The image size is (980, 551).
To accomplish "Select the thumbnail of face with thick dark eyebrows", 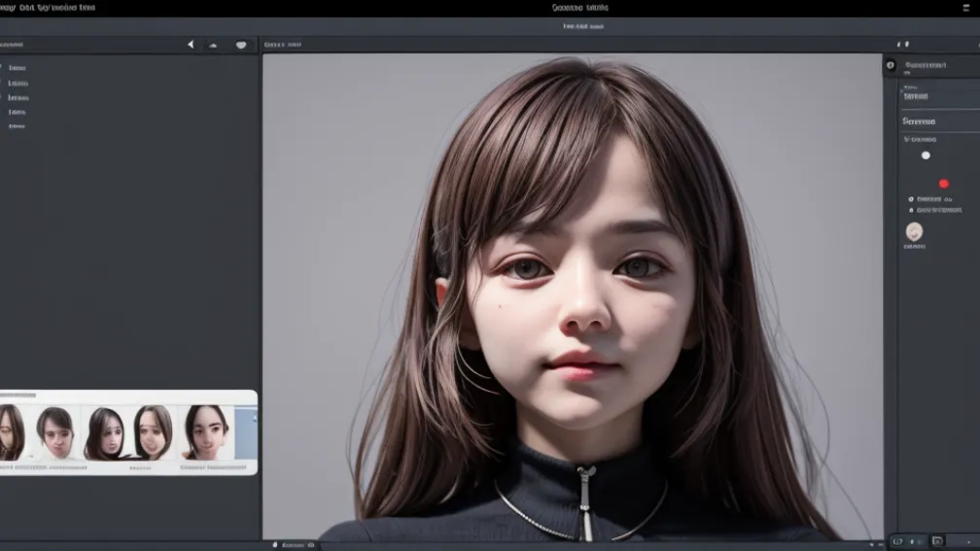I will coord(206,432).
